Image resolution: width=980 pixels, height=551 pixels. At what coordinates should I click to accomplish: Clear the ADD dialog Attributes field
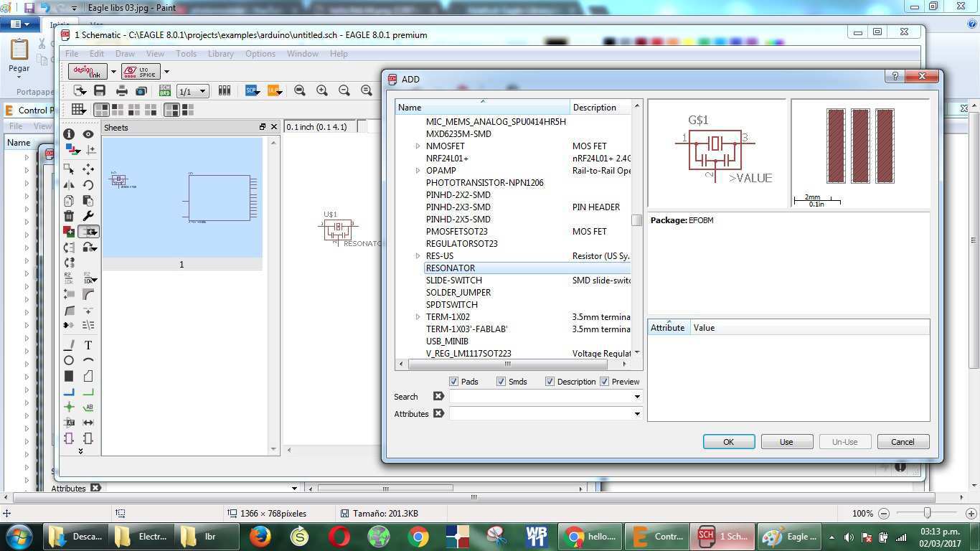[438, 414]
